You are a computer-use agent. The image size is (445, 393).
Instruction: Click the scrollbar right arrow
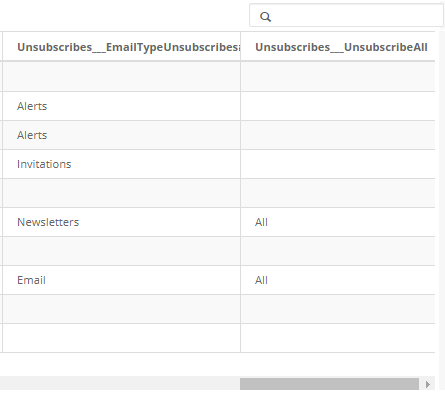[x=428, y=384]
